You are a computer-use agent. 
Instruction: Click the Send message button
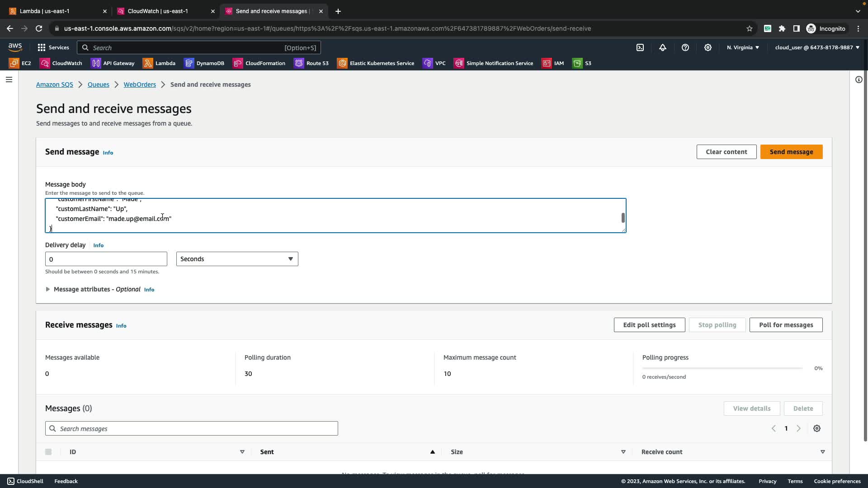(791, 152)
